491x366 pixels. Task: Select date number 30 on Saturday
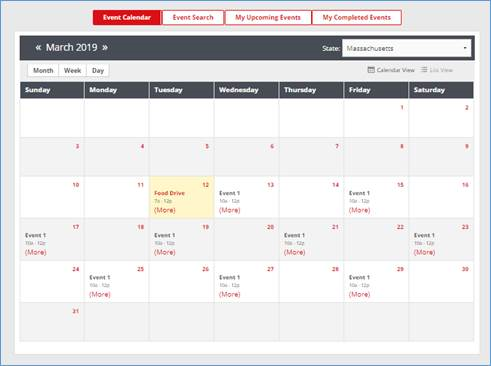465,269
